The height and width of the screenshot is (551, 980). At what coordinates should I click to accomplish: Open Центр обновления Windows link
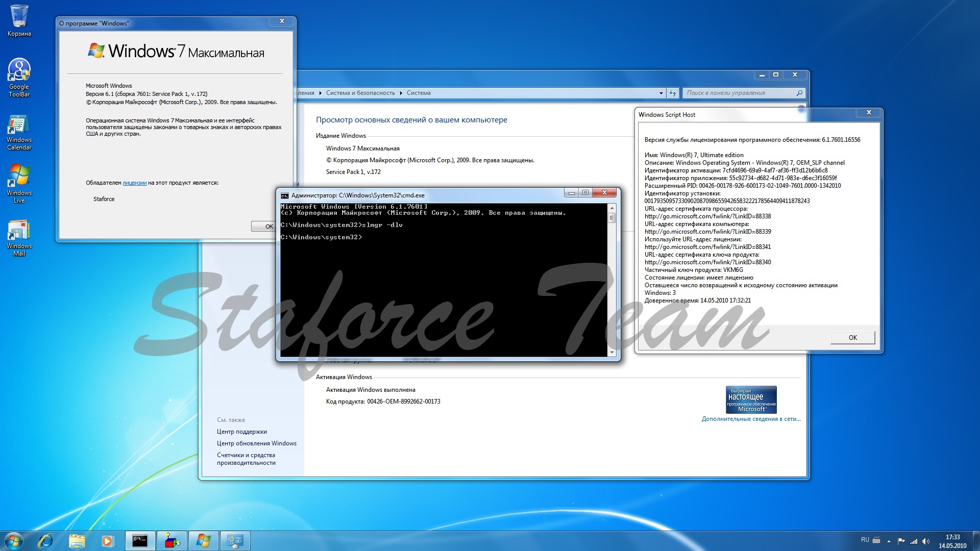(x=256, y=443)
